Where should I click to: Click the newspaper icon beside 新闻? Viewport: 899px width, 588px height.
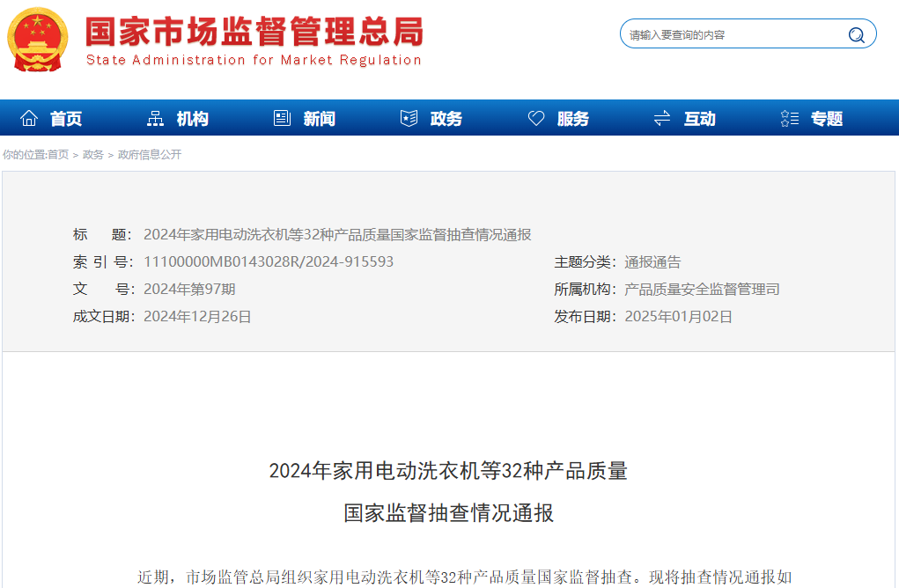point(282,118)
